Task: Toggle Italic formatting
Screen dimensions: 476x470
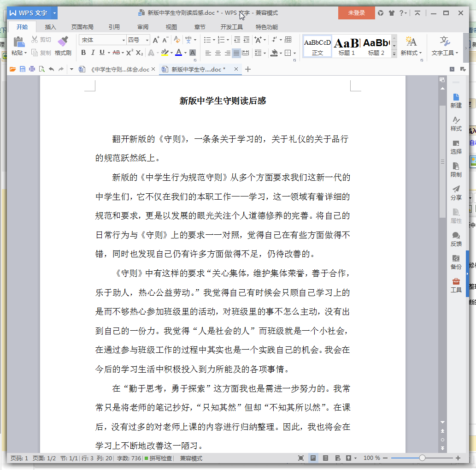Action: tap(93, 53)
